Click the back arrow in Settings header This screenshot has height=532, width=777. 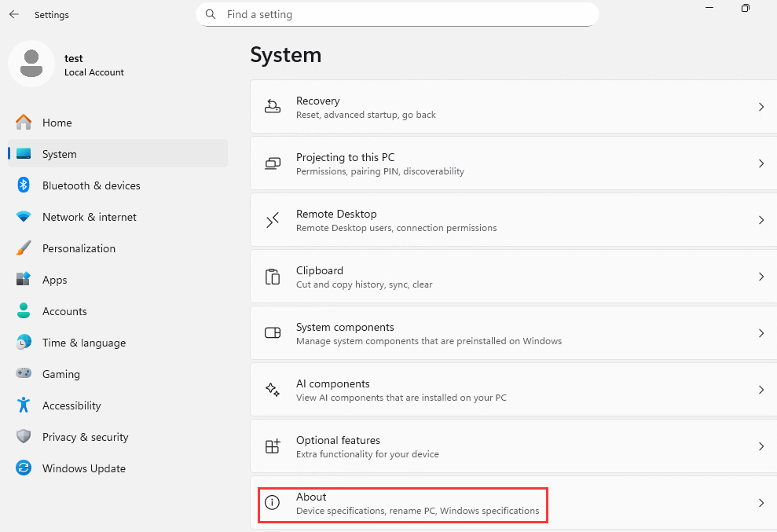coord(14,15)
